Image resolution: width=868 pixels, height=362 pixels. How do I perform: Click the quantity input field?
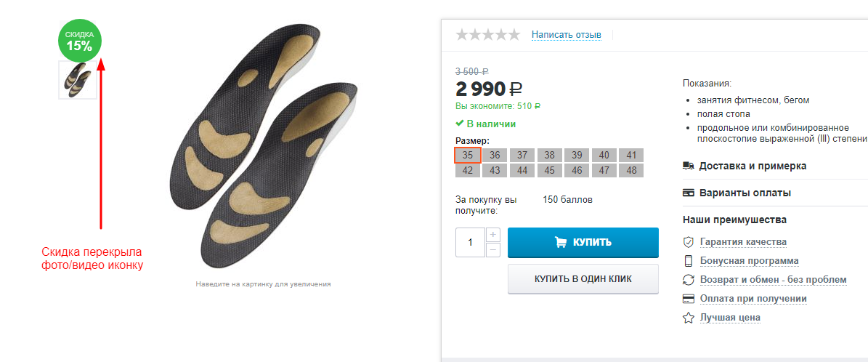click(x=470, y=242)
